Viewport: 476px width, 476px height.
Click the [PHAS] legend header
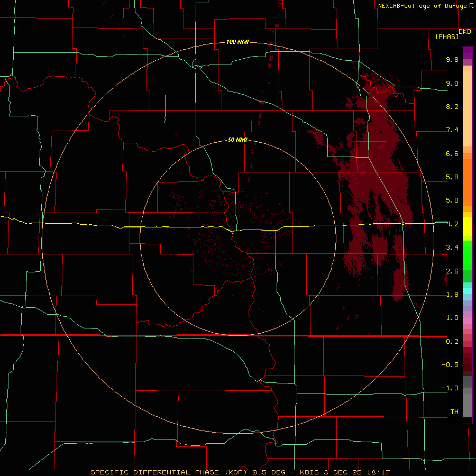point(447,36)
